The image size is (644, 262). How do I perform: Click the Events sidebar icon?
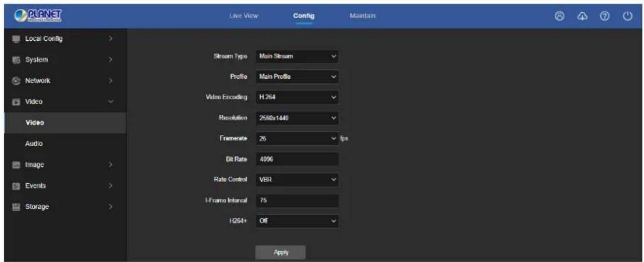pyautogui.click(x=15, y=186)
